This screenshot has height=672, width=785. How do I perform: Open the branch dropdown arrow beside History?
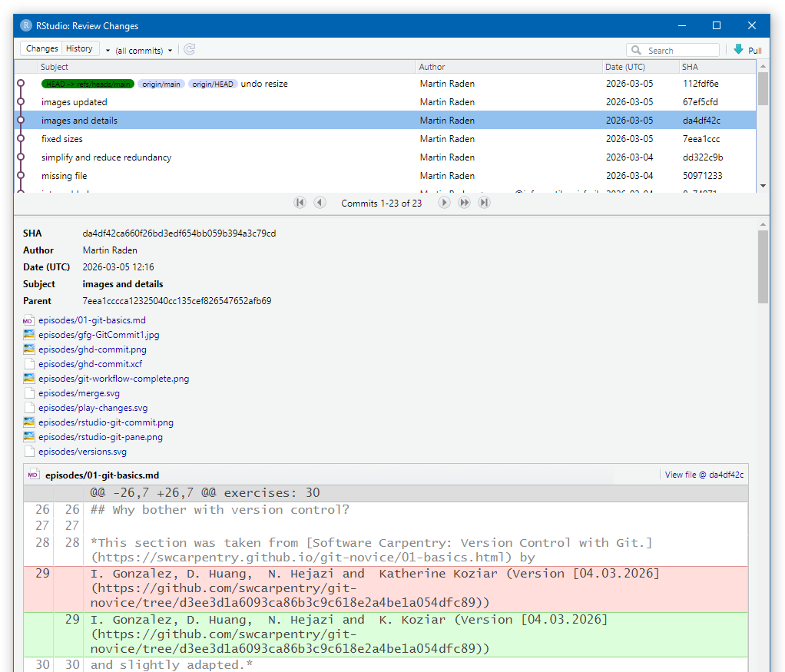(x=108, y=51)
